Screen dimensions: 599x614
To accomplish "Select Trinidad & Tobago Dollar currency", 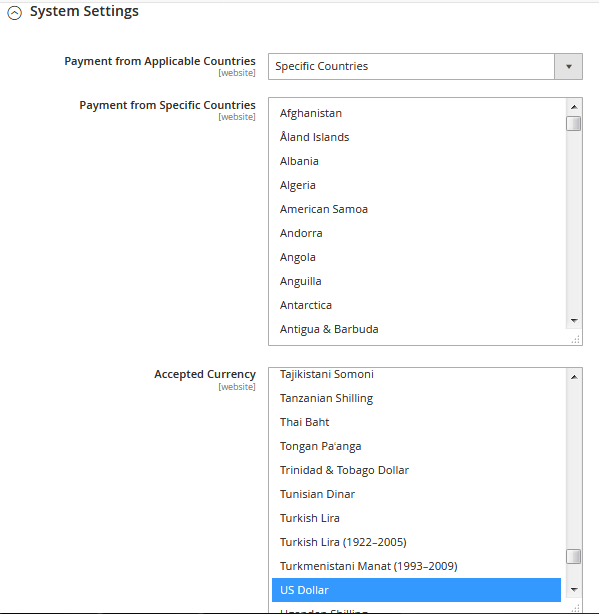I will pos(417,470).
